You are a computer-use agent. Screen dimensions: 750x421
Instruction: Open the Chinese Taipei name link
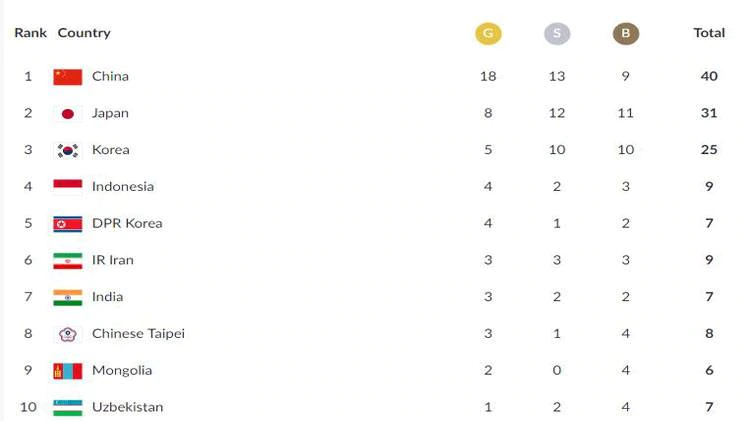pos(138,333)
